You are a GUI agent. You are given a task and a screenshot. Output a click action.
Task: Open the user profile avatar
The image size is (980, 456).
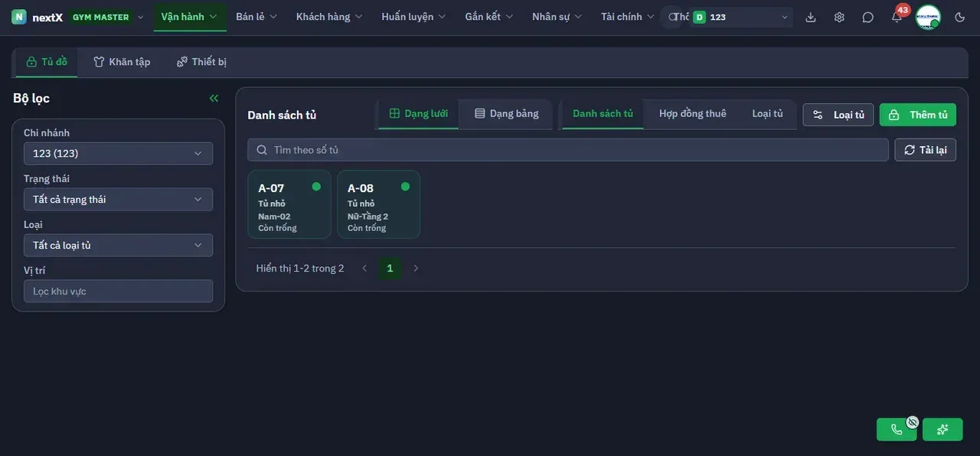coord(928,17)
